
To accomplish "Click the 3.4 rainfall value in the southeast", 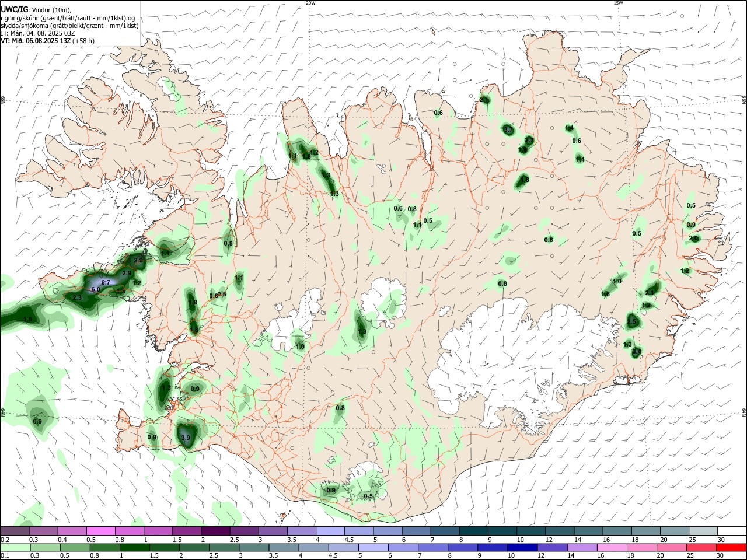I will pos(636,352).
